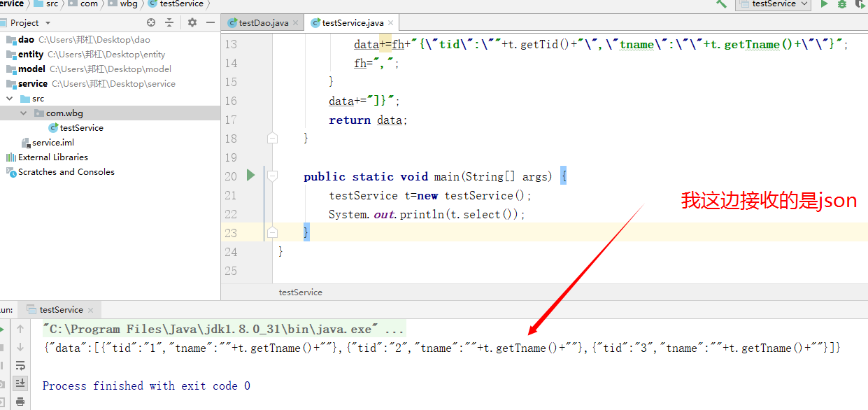This screenshot has width=868, height=410.
Task: Toggle scroll to end in Run console
Action: tap(20, 383)
